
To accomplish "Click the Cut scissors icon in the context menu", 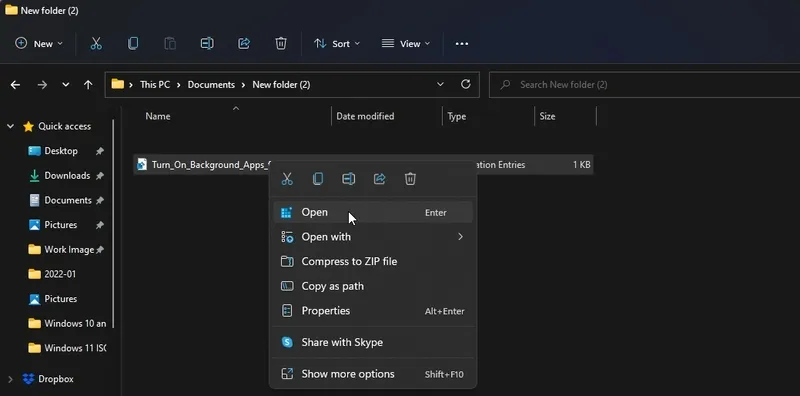I will (287, 179).
